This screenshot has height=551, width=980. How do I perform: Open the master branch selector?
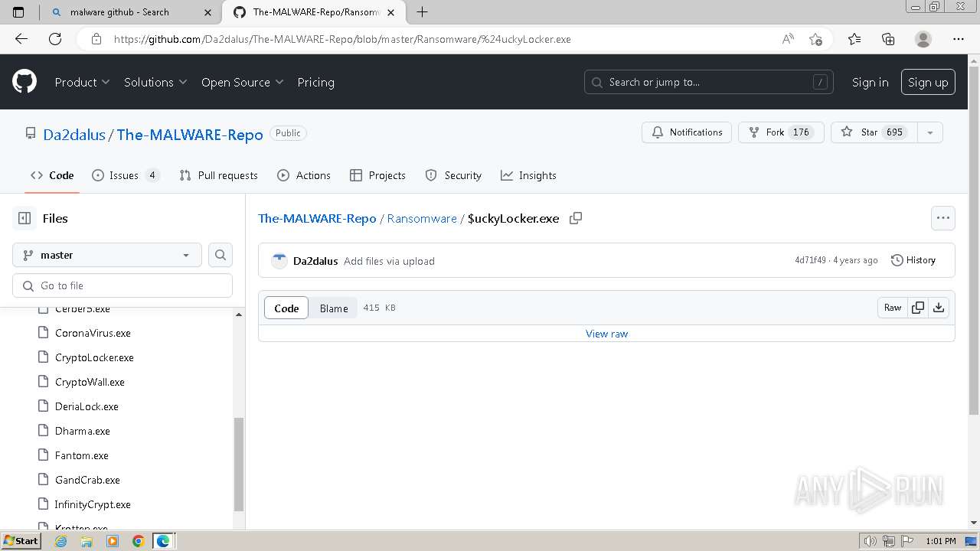(x=107, y=255)
